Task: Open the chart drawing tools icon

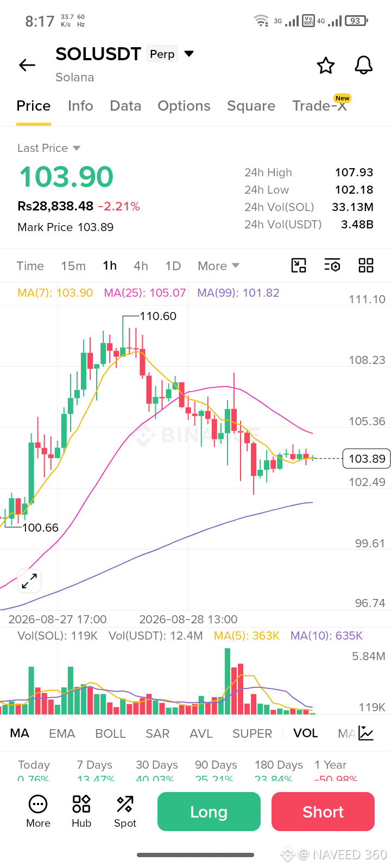Action: (299, 265)
